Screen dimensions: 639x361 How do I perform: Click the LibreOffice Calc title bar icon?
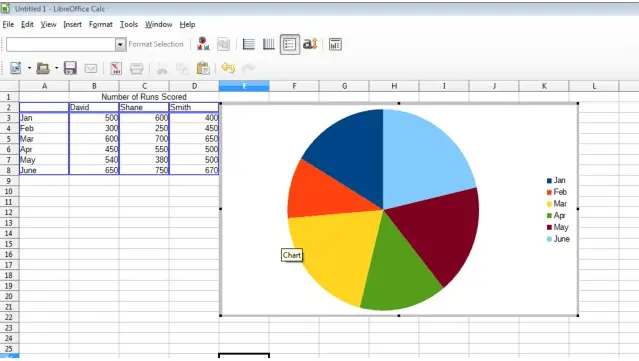(x=6, y=8)
